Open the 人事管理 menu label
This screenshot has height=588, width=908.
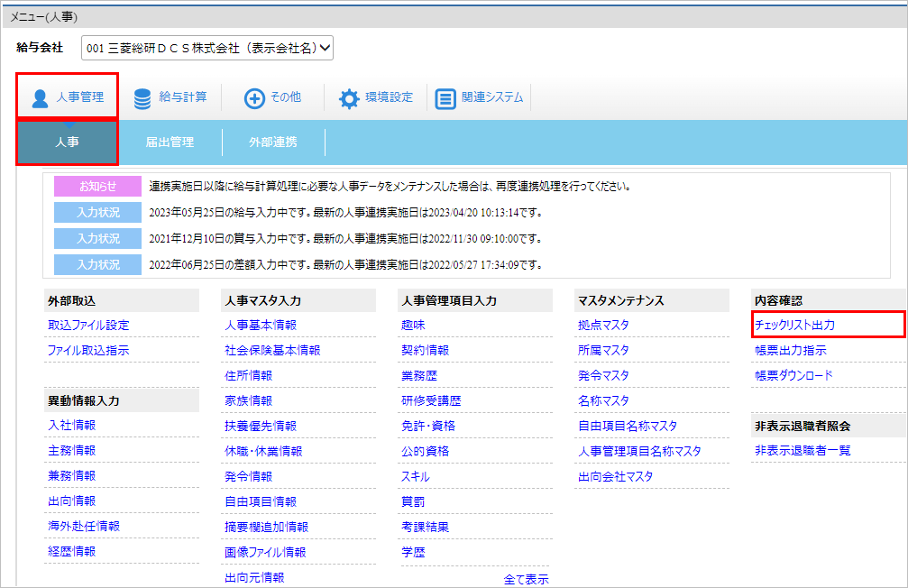[x=80, y=96]
